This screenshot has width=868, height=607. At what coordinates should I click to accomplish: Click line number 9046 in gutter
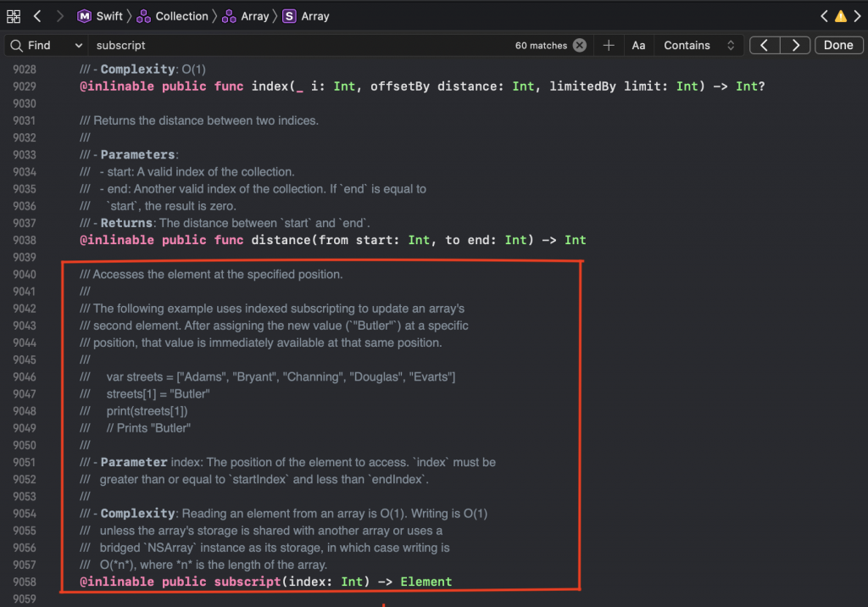click(25, 377)
